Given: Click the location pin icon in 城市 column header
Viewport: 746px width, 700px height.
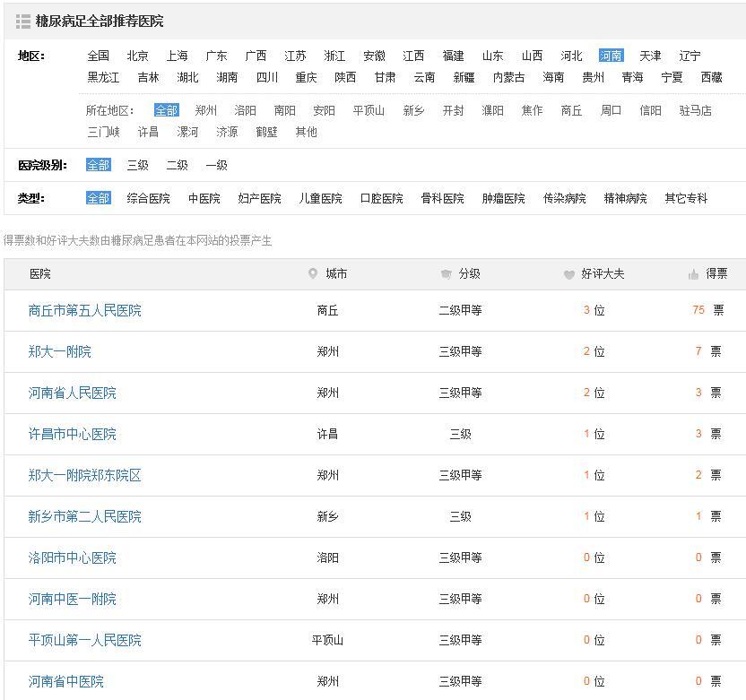Looking at the screenshot, I should pos(313,274).
